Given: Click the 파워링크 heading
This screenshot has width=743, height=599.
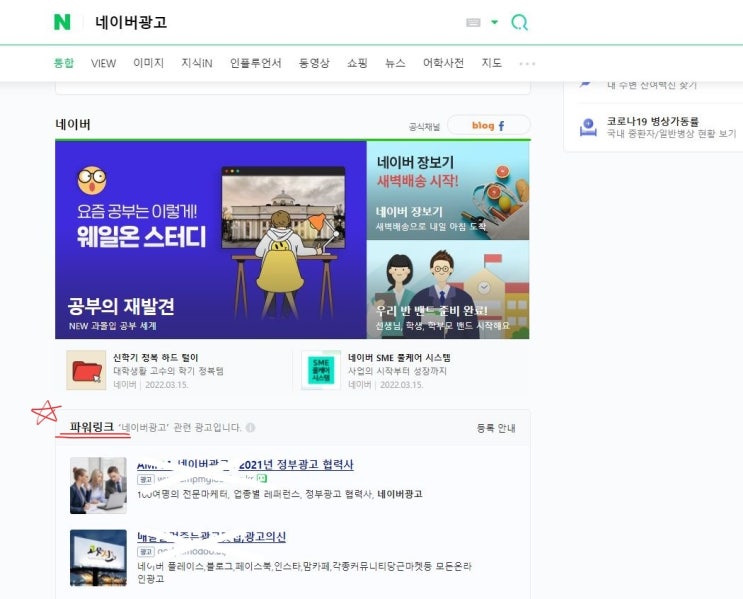Looking at the screenshot, I should pos(91,427).
